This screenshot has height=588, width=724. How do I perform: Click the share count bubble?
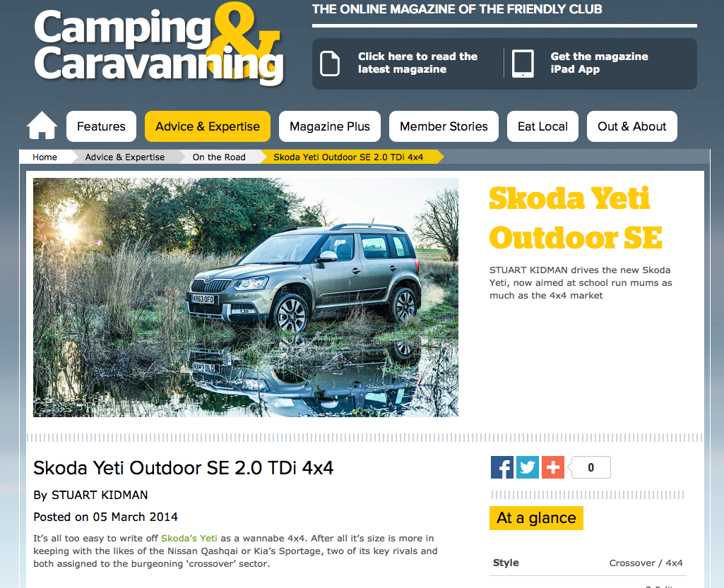(590, 467)
